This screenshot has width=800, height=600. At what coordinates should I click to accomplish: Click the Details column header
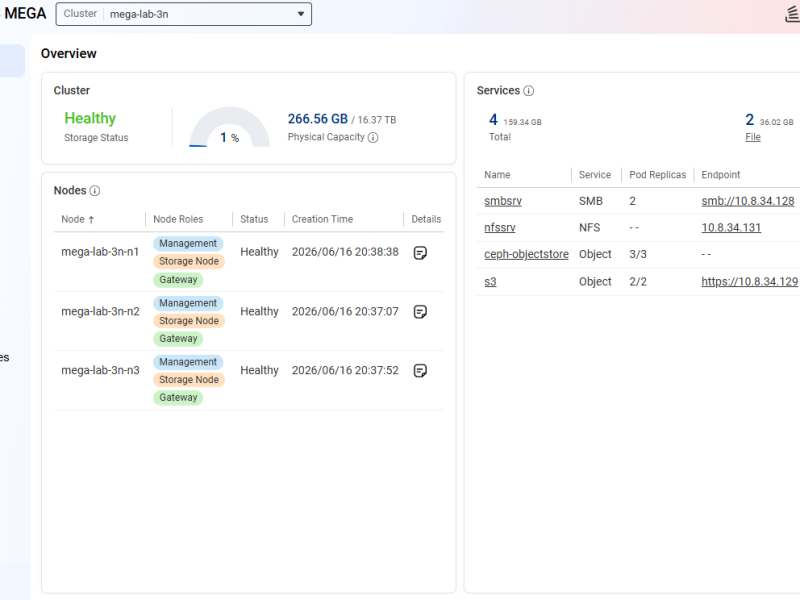pyautogui.click(x=426, y=219)
